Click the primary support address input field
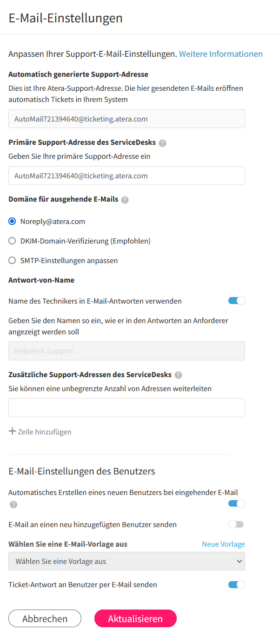 pyautogui.click(x=126, y=176)
